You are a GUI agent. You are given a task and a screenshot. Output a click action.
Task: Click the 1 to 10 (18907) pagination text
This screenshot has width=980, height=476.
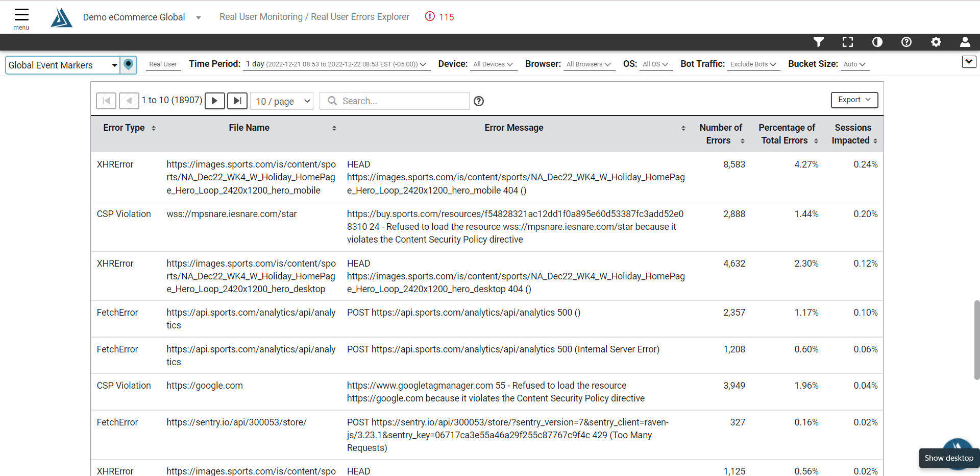point(172,100)
